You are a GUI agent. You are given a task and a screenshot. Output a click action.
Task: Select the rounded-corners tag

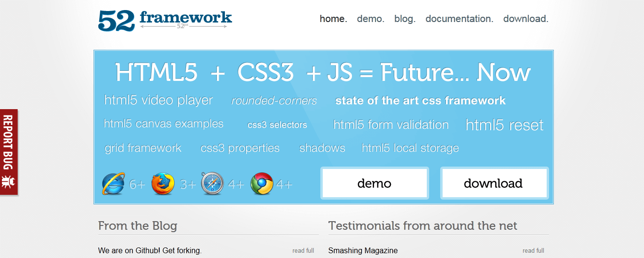pos(274,101)
